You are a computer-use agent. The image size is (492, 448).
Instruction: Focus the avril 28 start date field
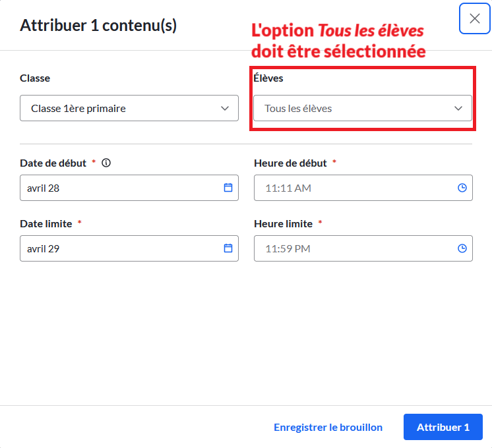129,188
